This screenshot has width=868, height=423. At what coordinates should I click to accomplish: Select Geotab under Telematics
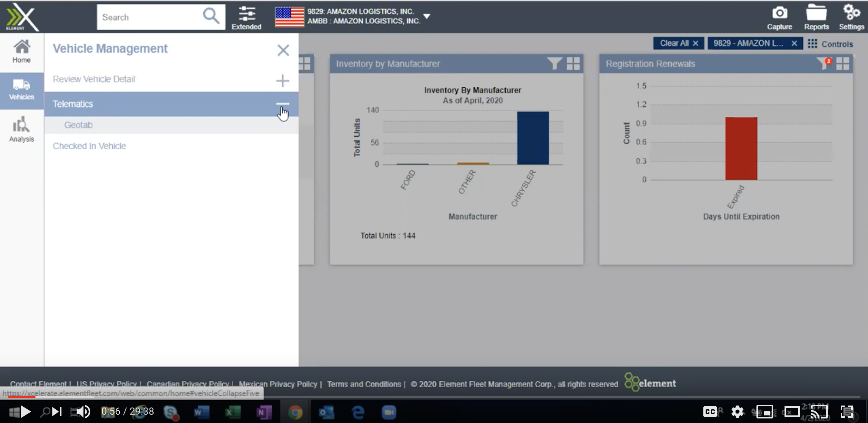coord(79,125)
